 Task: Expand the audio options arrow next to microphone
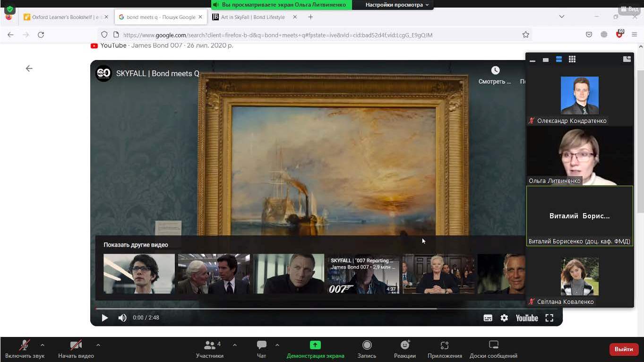[43, 345]
